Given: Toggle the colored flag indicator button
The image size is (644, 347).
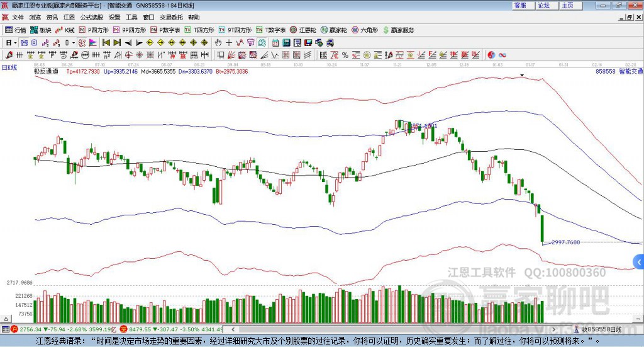Looking at the screenshot, I should click(93, 42).
